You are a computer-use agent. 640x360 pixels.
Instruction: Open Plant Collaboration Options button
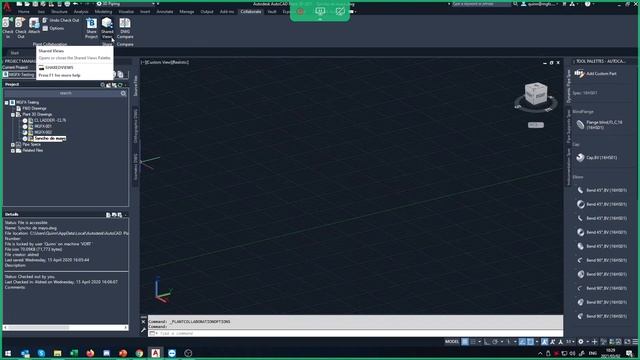[x=53, y=28]
